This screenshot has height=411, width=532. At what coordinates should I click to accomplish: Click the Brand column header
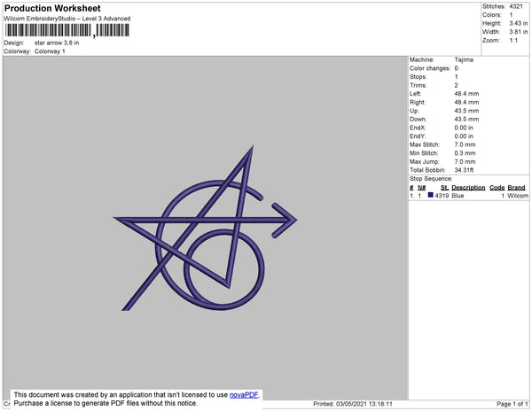[x=516, y=188]
